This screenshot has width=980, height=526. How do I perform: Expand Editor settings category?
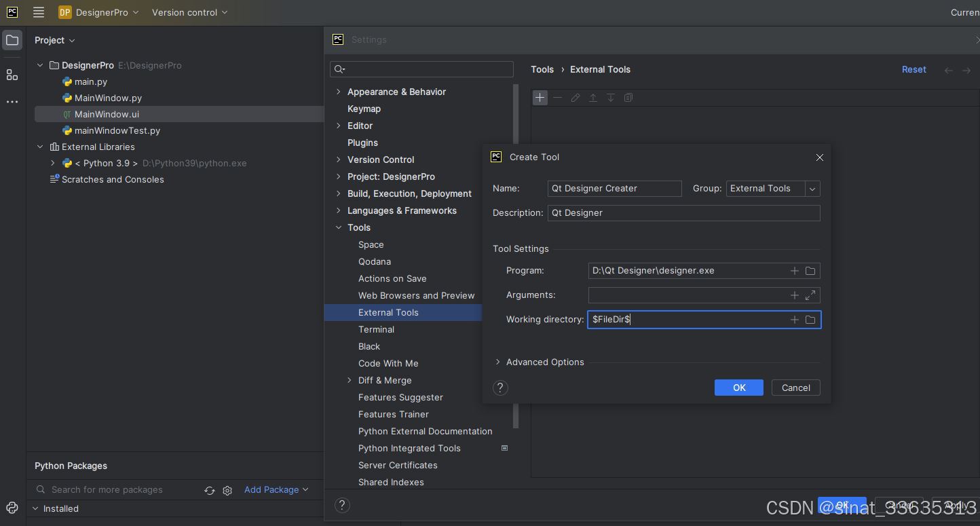click(339, 126)
